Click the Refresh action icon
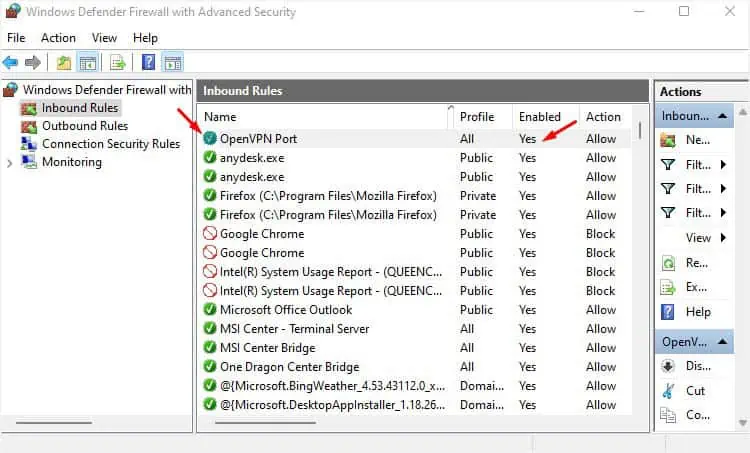This screenshot has width=750, height=453. point(669,263)
